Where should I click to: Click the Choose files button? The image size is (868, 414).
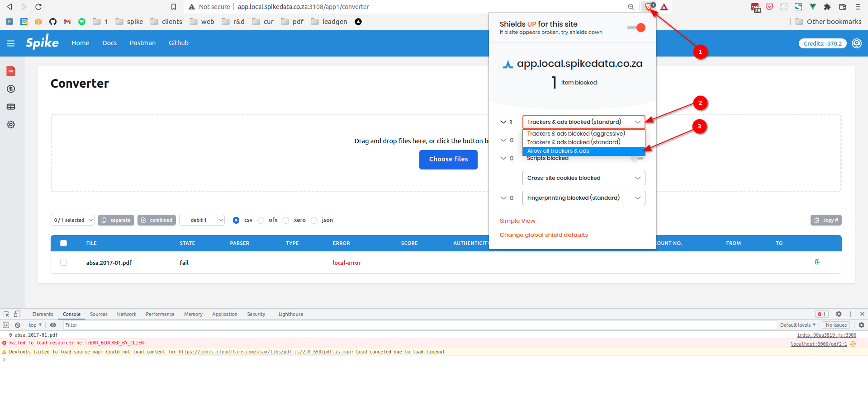click(448, 160)
